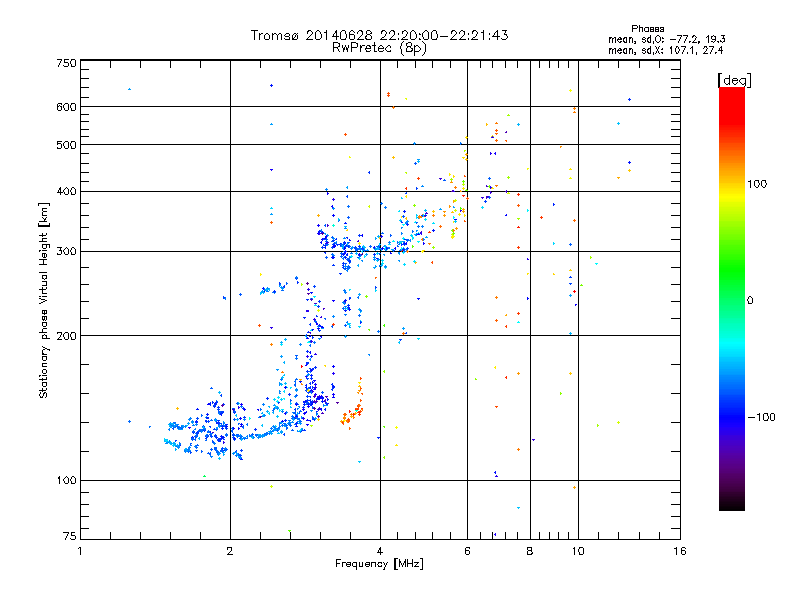Click the "Frequency [MHz]" axis label
Screen dimensions: 800x600
[379, 563]
